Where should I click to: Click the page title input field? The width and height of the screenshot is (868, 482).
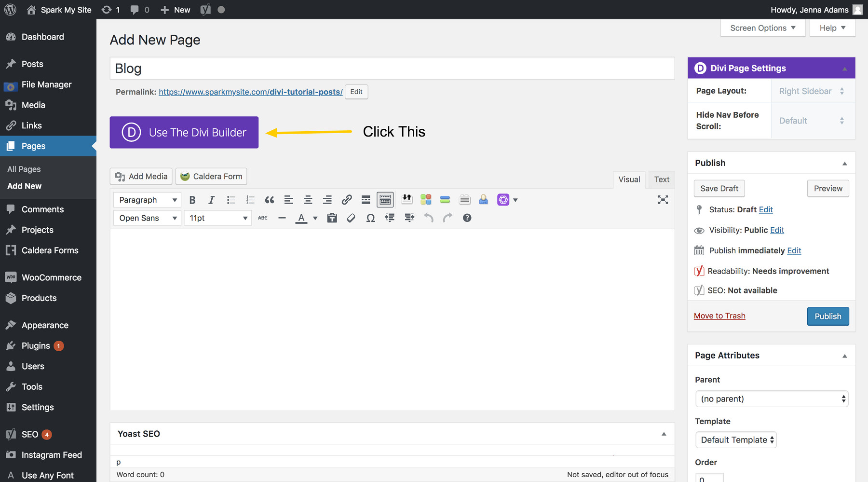392,69
